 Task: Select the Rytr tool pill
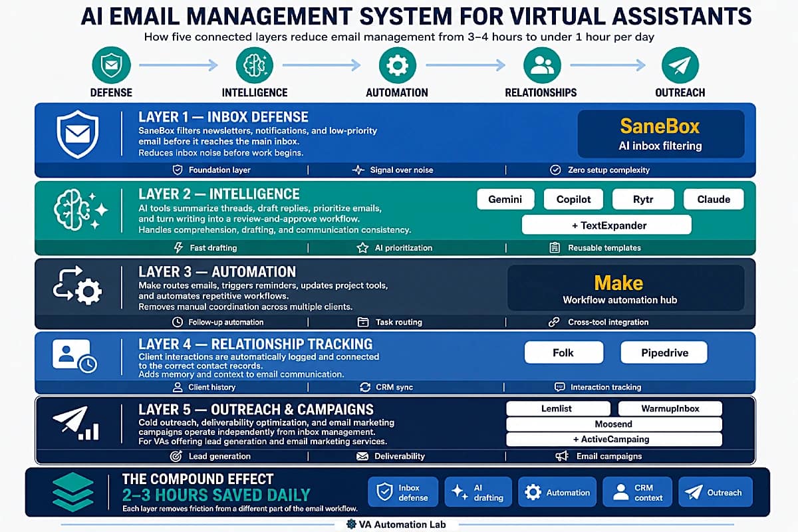pyautogui.click(x=643, y=199)
